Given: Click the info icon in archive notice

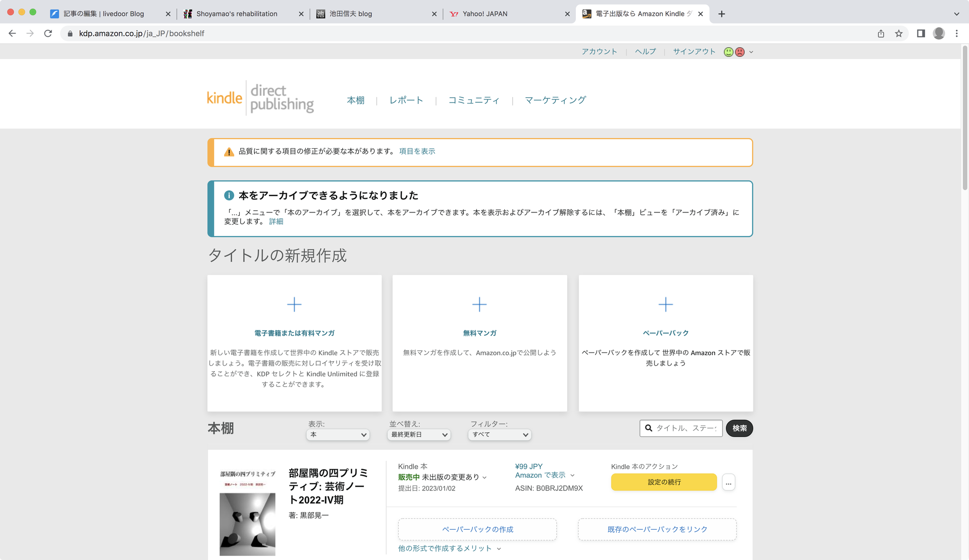Looking at the screenshot, I should coord(229,195).
